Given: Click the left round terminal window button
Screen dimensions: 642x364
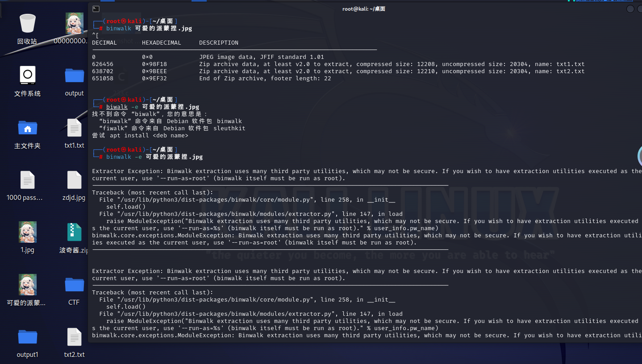Looking at the screenshot, I should coord(630,9).
